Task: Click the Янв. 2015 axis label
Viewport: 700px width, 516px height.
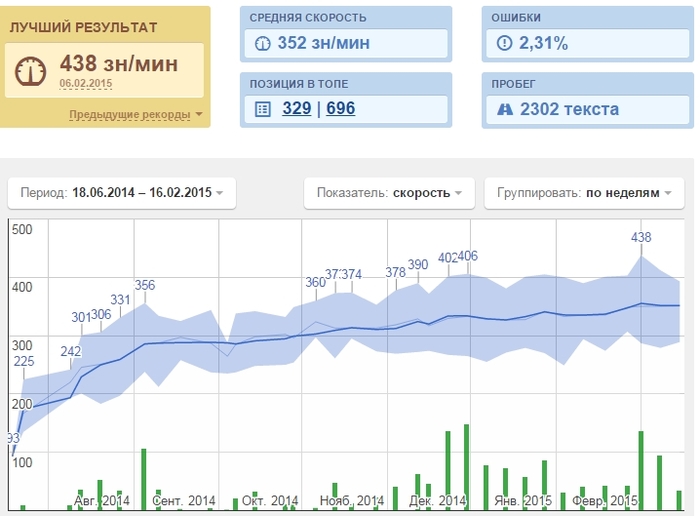Action: coord(523,501)
